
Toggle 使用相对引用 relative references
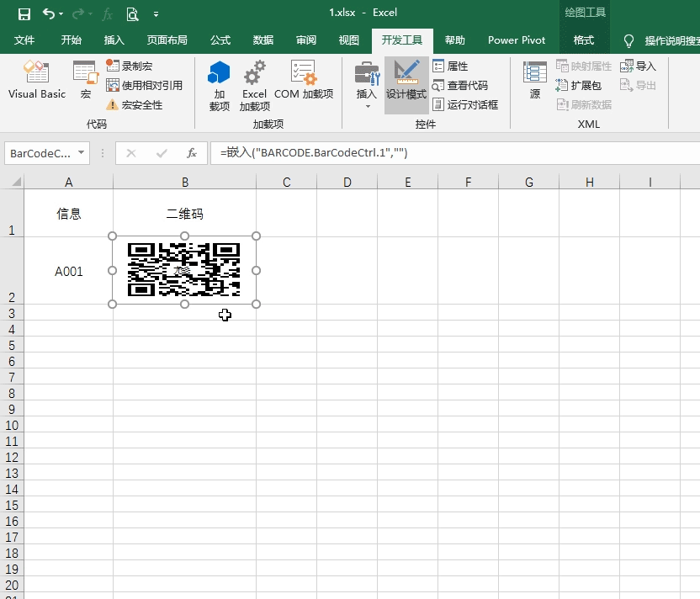[x=144, y=85]
